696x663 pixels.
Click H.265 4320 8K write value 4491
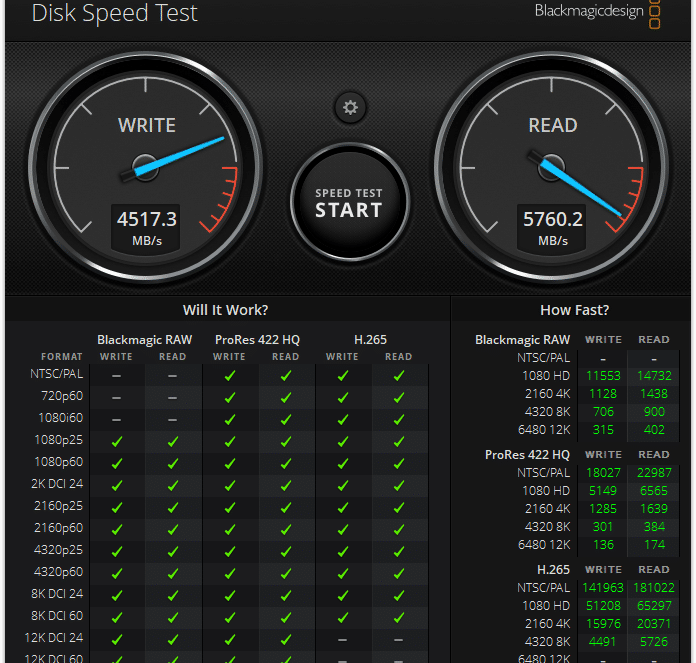[602, 642]
